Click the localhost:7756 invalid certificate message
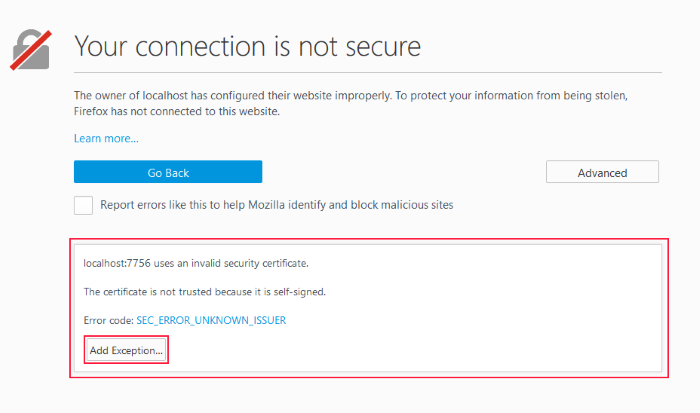Image resolution: width=700 pixels, height=413 pixels. pos(196,263)
